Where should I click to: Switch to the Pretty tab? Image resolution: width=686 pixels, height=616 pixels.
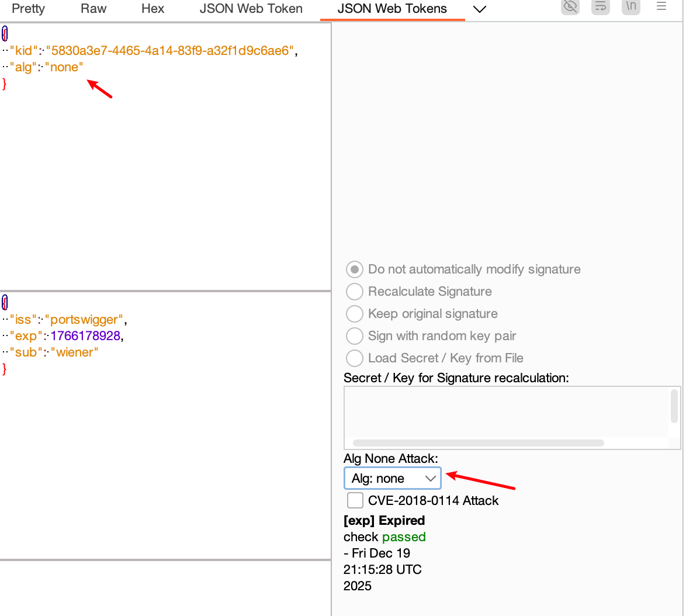28,9
